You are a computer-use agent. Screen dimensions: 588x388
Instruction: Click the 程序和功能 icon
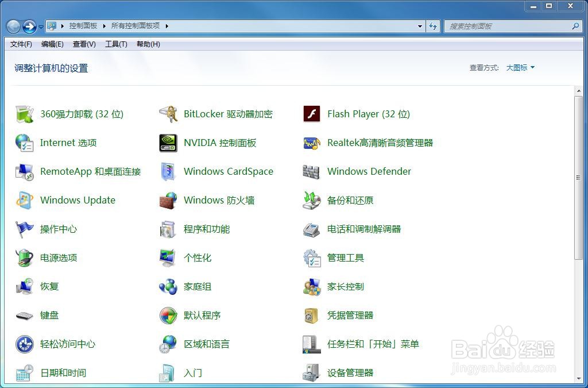tap(168, 229)
